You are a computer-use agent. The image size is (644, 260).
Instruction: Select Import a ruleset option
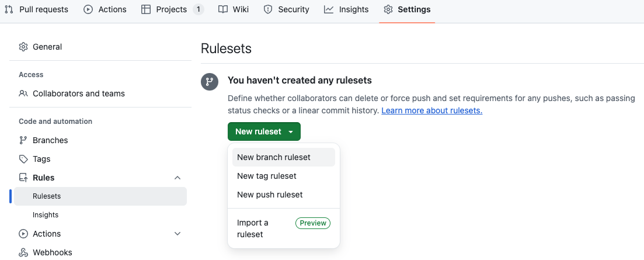click(x=253, y=228)
